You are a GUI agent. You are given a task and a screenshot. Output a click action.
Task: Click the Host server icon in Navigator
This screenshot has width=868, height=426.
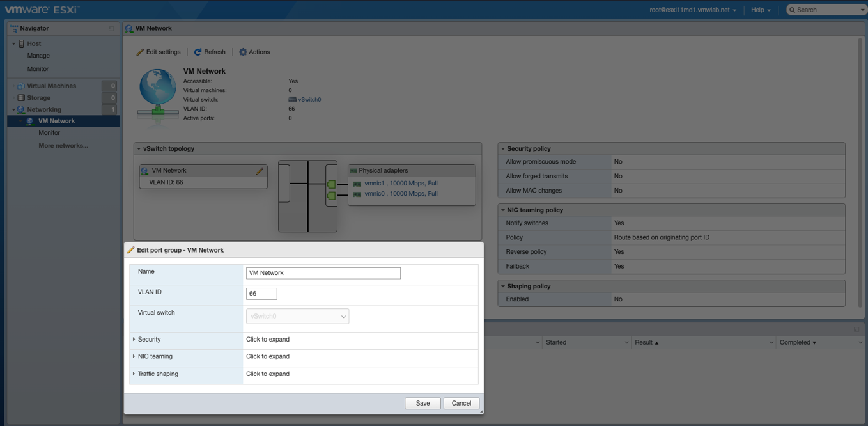(x=22, y=43)
